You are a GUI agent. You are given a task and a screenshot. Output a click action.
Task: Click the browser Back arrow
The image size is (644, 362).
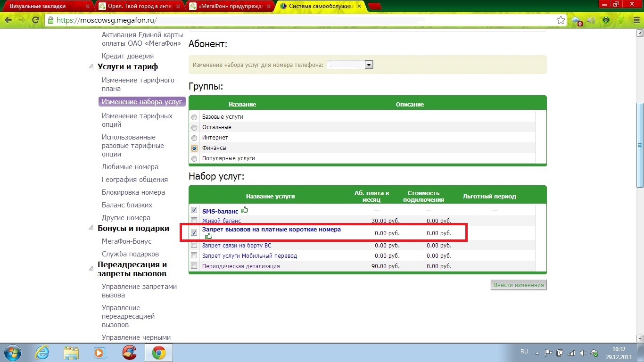pos(8,20)
